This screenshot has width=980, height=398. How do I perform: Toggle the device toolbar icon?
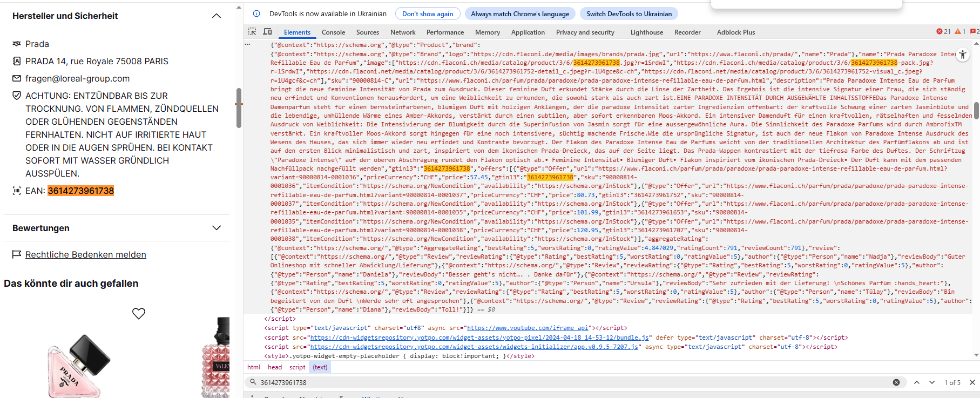(267, 32)
